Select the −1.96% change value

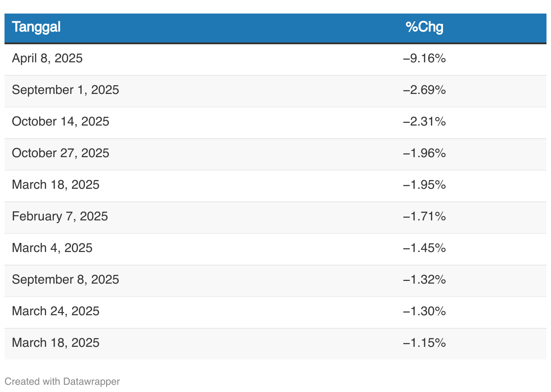point(425,153)
